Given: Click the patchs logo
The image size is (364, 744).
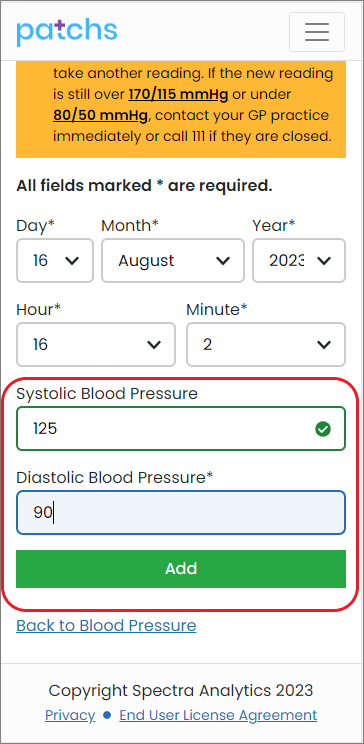Looking at the screenshot, I should 66,32.
